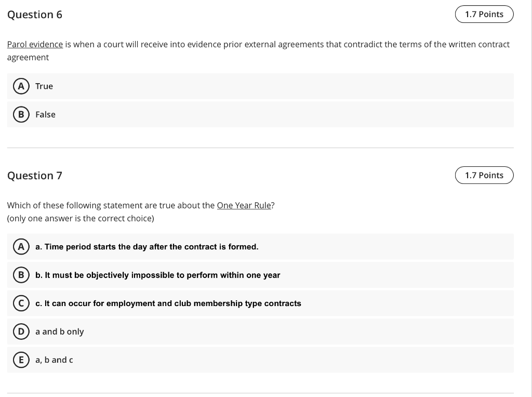Select radio button A for True
Screen dimensions: 532x397
(21, 86)
